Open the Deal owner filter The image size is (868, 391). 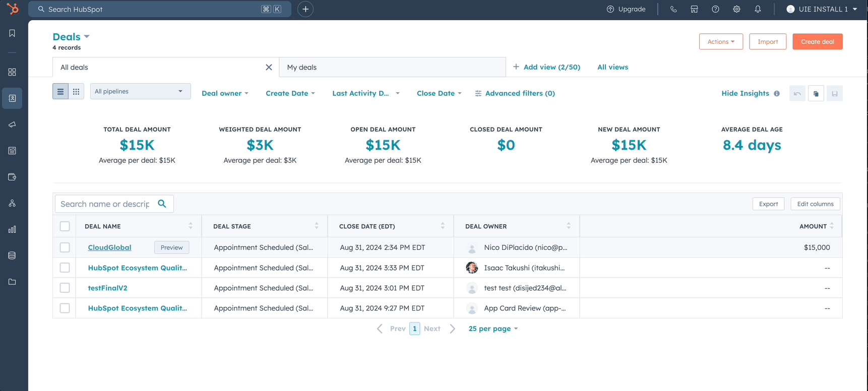click(x=225, y=93)
